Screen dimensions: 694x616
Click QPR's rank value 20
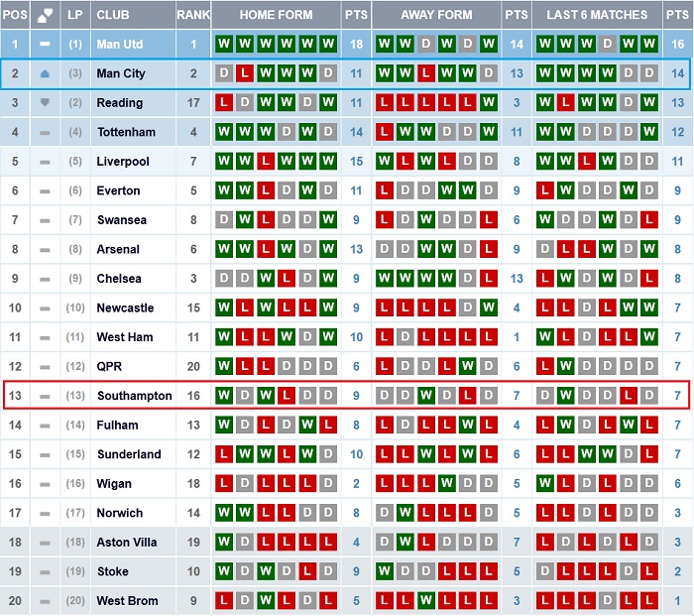(x=193, y=367)
